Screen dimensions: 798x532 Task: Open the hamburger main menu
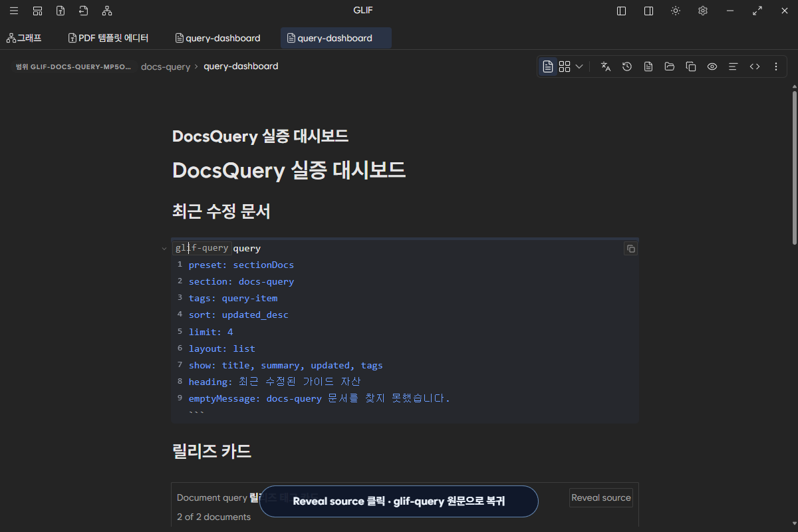point(14,11)
